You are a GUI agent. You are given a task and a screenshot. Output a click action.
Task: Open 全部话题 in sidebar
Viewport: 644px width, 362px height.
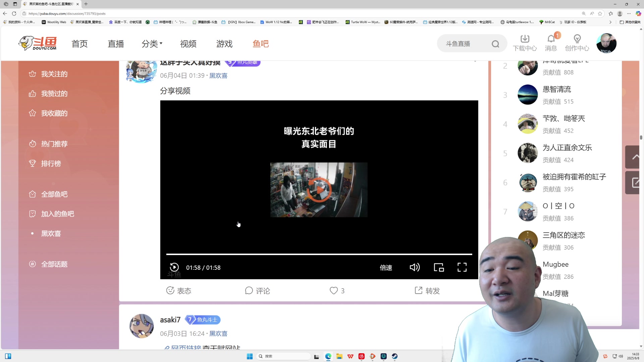click(x=48, y=264)
